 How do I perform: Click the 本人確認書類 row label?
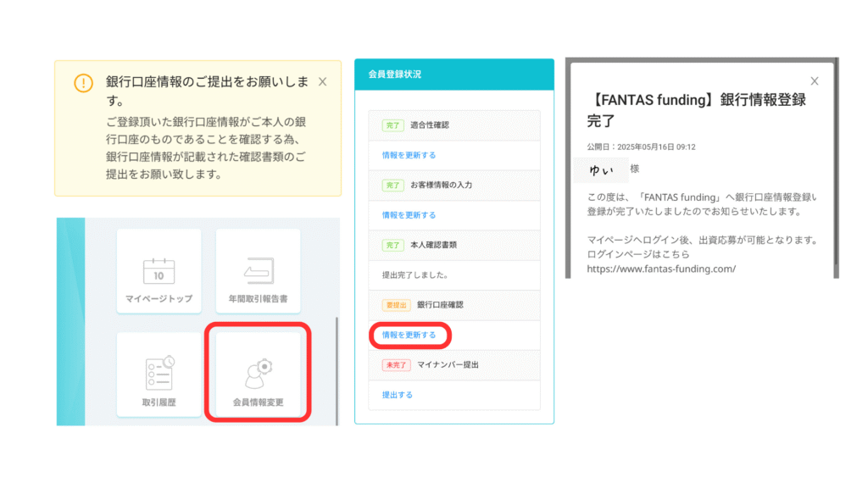pyautogui.click(x=433, y=245)
